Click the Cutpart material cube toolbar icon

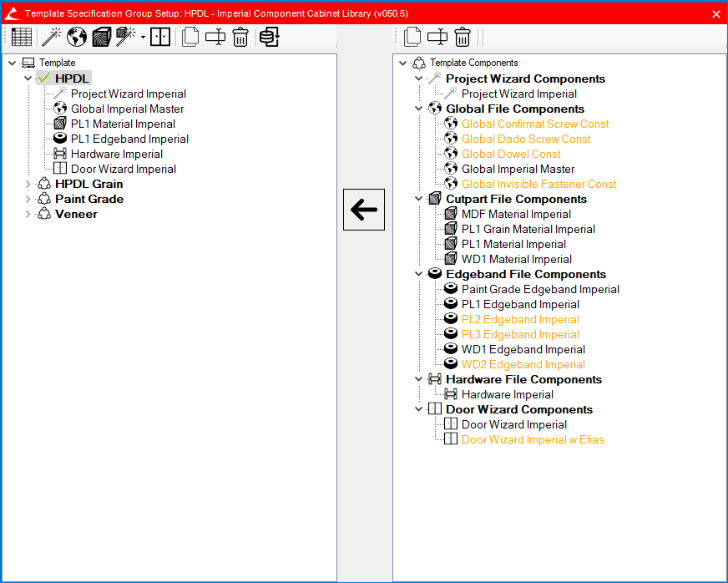coord(102,37)
